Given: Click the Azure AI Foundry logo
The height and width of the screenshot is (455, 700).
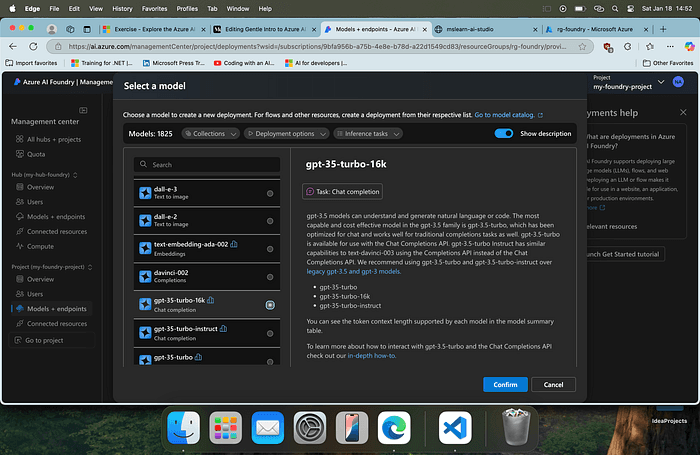Looking at the screenshot, I should (17, 82).
